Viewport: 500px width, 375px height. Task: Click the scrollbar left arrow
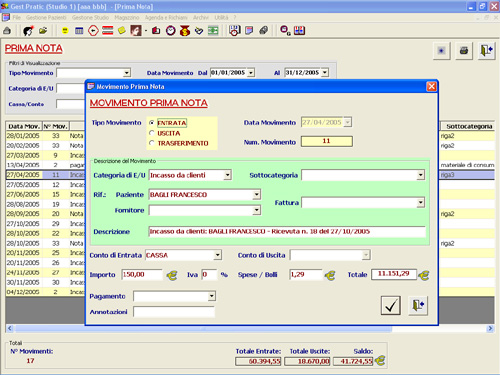coord(10,328)
